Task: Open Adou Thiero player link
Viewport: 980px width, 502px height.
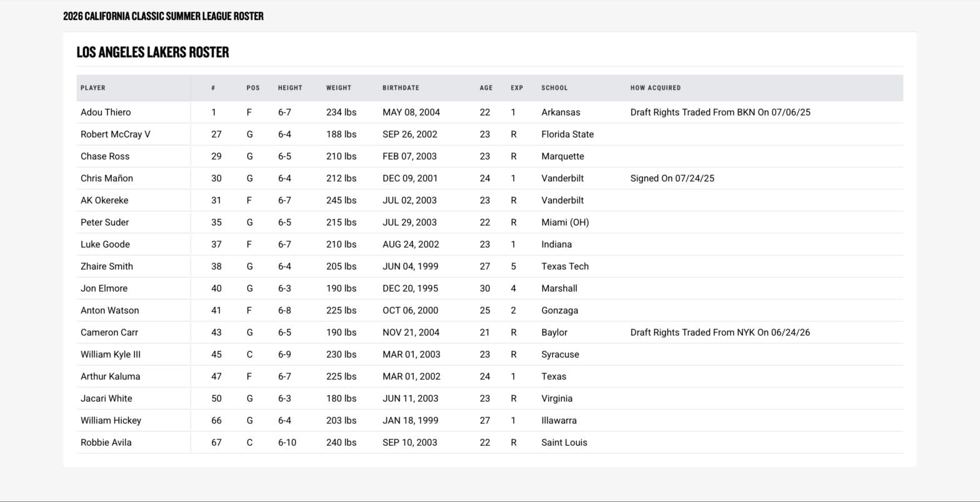Action: click(x=106, y=113)
